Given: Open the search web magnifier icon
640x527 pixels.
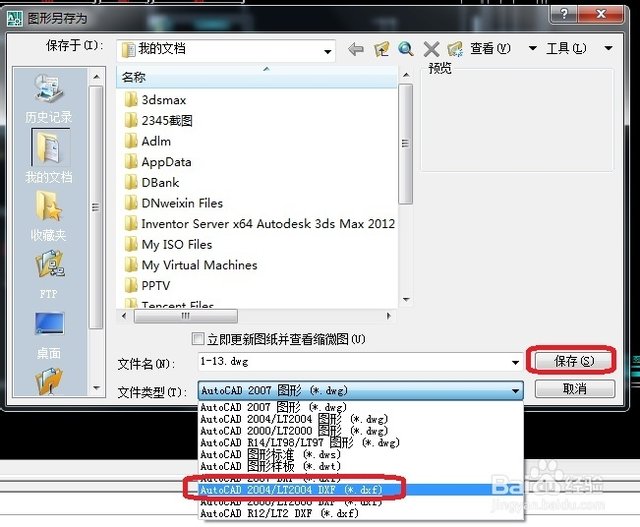Looking at the screenshot, I should [406, 49].
